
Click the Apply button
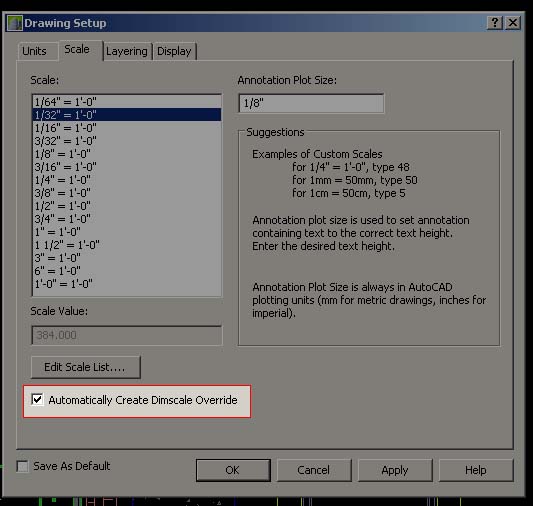tap(395, 470)
